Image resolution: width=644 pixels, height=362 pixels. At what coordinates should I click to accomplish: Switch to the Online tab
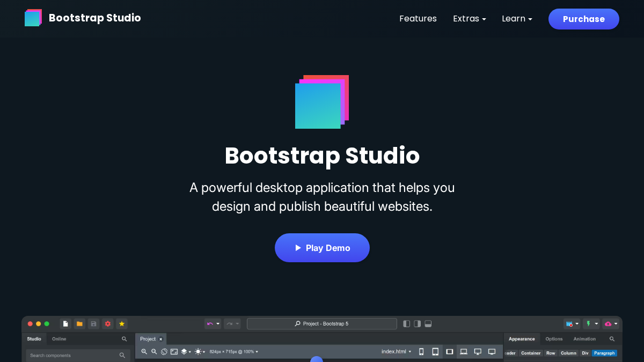(x=59, y=339)
